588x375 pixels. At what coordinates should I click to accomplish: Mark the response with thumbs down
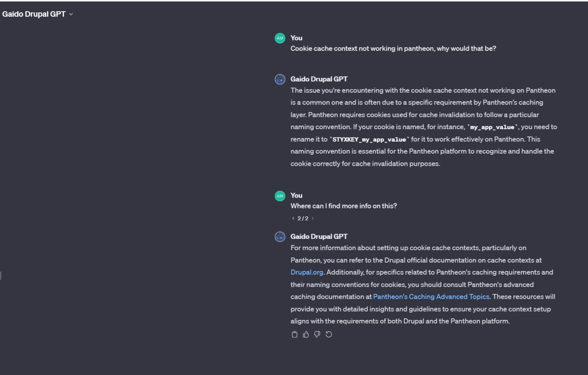tap(317, 334)
